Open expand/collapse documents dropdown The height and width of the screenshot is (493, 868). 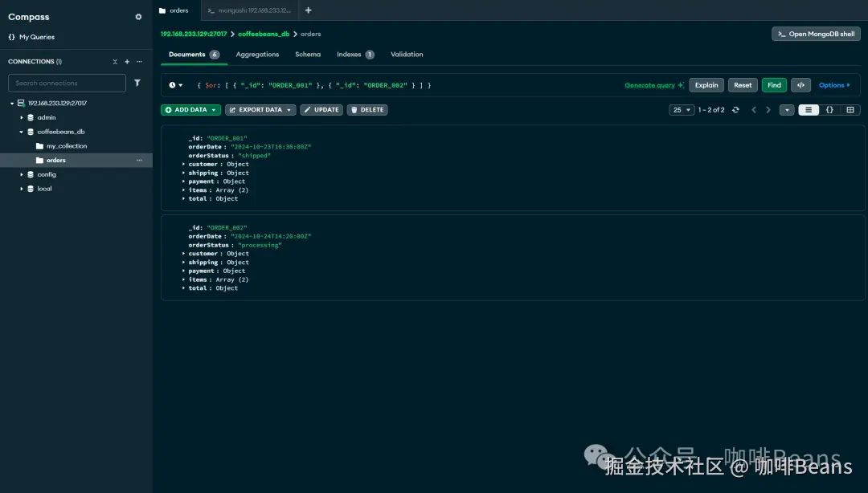787,110
